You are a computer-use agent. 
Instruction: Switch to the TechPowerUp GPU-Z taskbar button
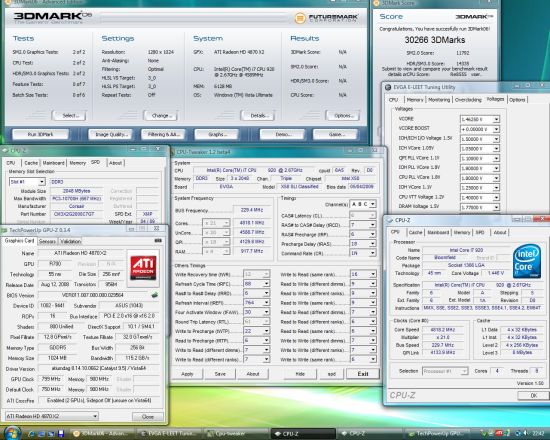[437, 434]
